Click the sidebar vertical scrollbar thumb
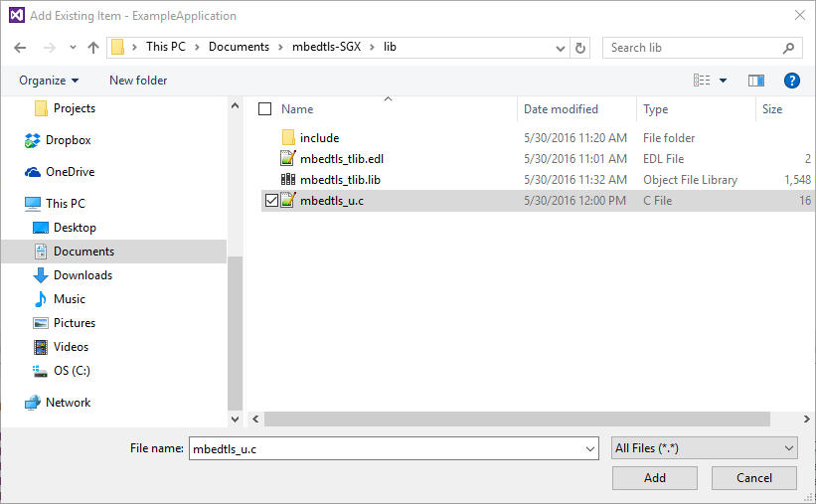 [x=236, y=333]
